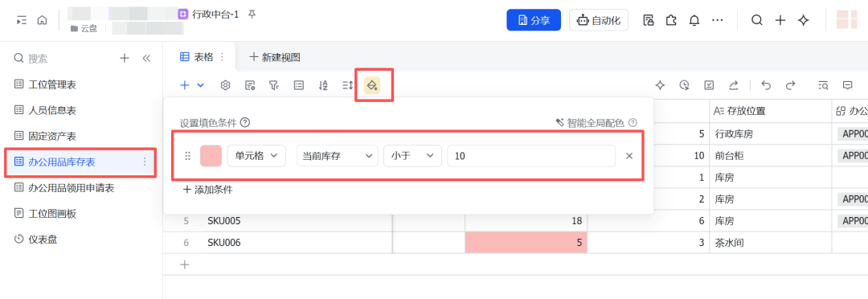Open the form checklist icon in toolbar
Viewport: 868px width, 299px height.
[709, 85]
